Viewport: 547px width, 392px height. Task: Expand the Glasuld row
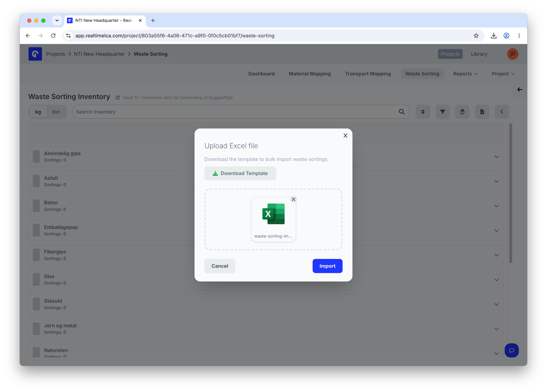[x=496, y=304]
